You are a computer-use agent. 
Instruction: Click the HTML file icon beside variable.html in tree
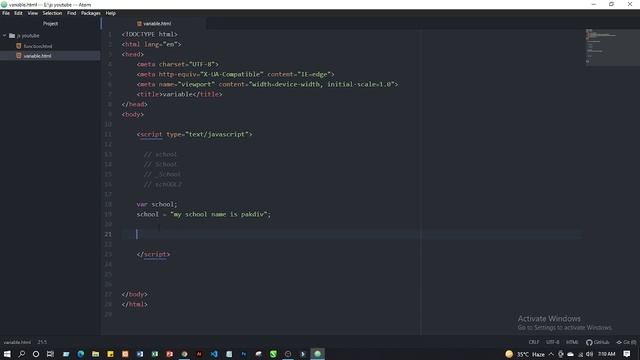[19, 56]
